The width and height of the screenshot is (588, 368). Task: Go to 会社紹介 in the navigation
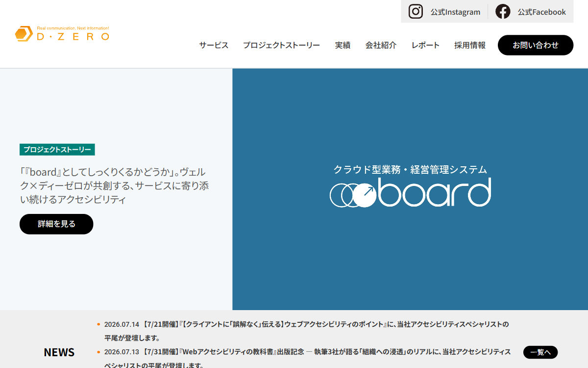381,45
